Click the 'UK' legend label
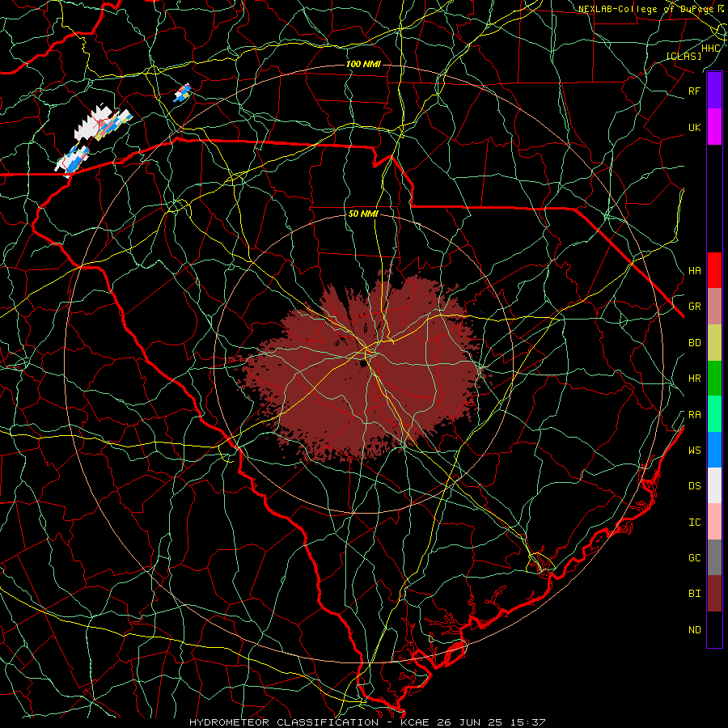This screenshot has width=728, height=728. (x=694, y=127)
